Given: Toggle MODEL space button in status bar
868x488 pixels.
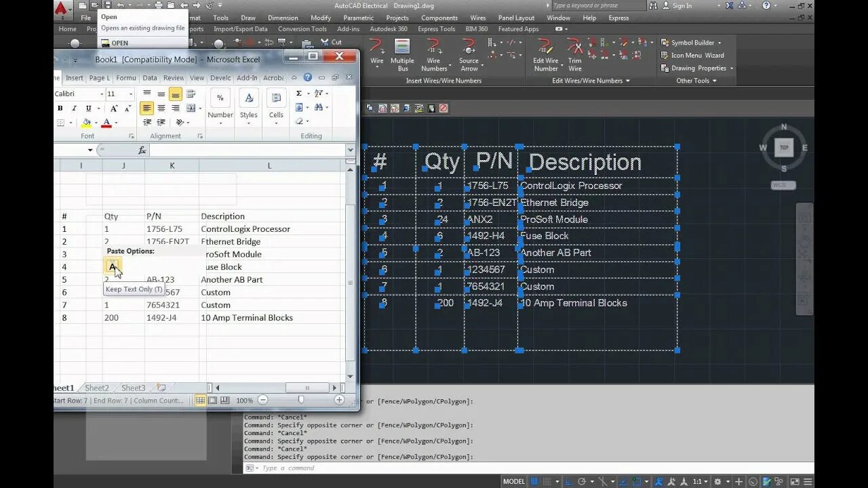Looking at the screenshot, I should (513, 482).
